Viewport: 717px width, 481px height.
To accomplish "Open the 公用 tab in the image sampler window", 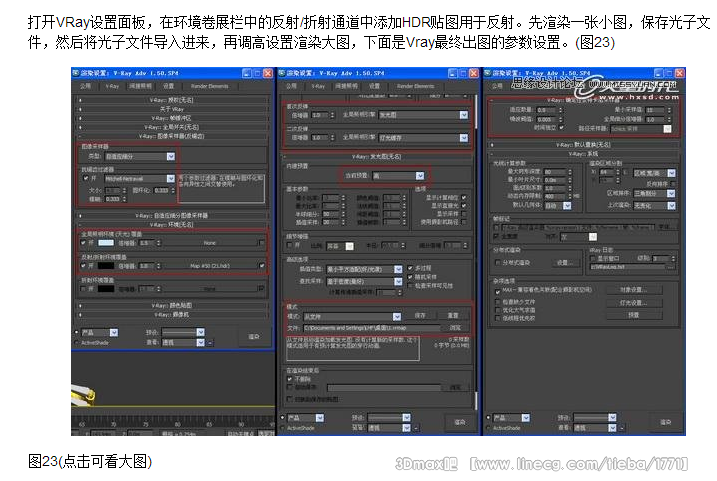I will pyautogui.click(x=86, y=86).
